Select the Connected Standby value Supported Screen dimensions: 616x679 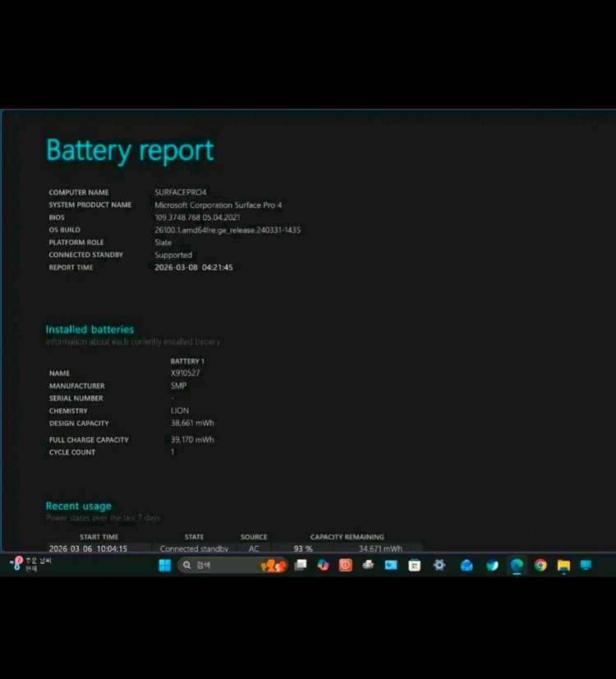click(173, 255)
